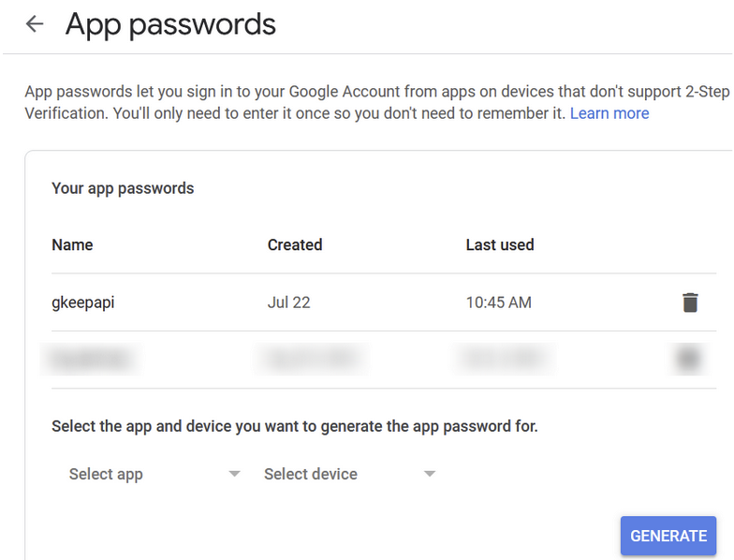Click the Name column header
The image size is (734, 560).
[x=72, y=244]
